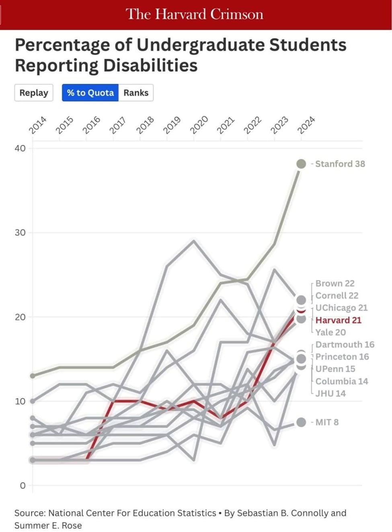This screenshot has width=392, height=532.
Task: Click the Cornell 22 legend label
Action: 337,295
